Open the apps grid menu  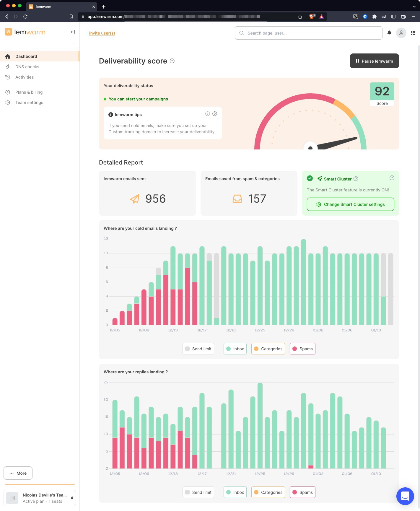(413, 33)
